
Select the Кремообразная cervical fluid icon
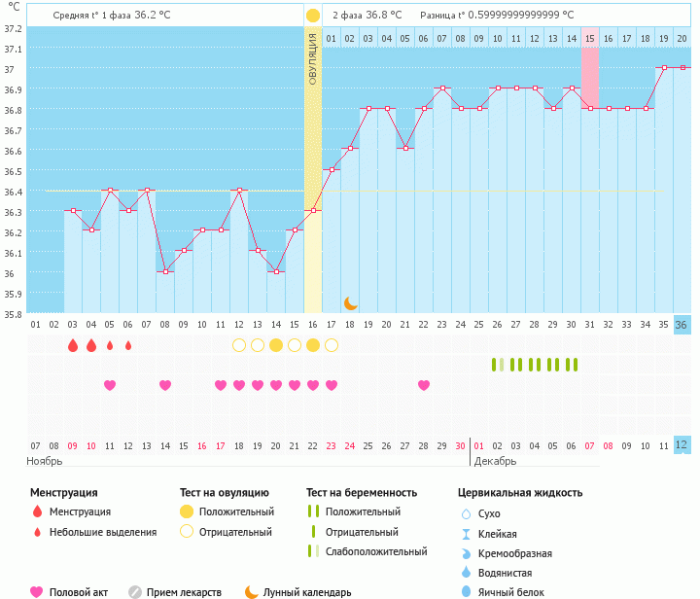(x=466, y=553)
